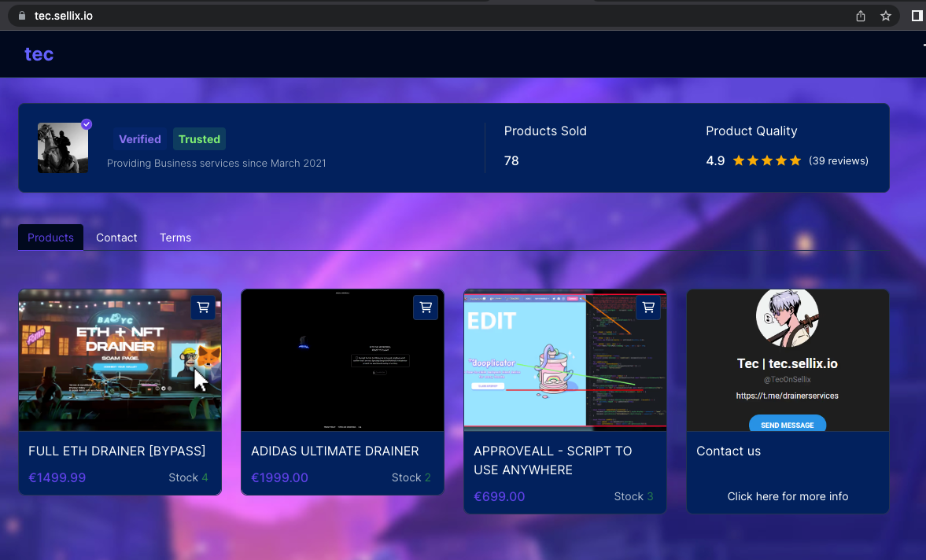Click Stock 2 label
926x560 pixels.
tap(411, 477)
